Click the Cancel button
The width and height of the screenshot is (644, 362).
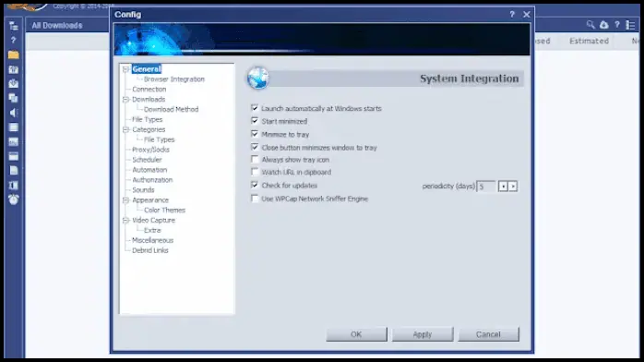488,334
